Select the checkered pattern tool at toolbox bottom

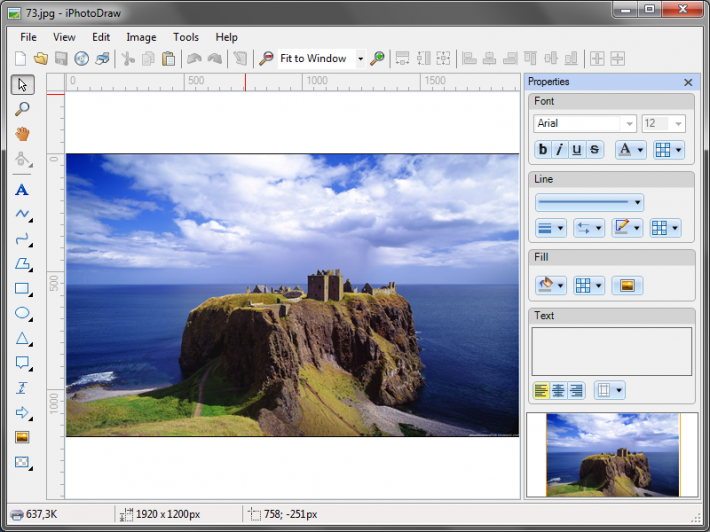23,462
